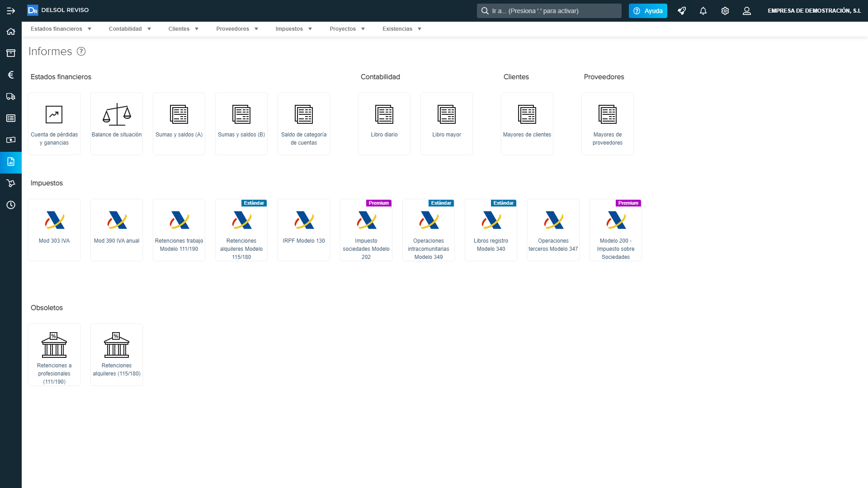Click the euro symbol sidebar icon
Viewport: 868px width, 488px height.
tap(11, 75)
